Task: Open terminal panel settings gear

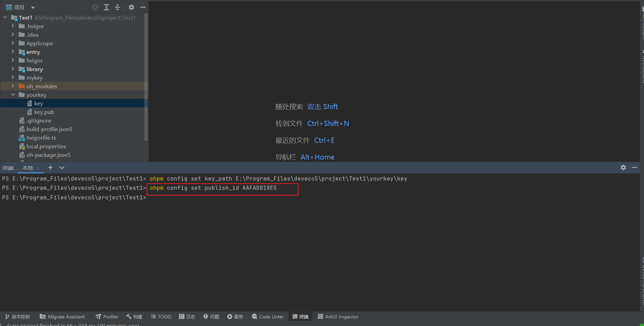Action: tap(623, 167)
